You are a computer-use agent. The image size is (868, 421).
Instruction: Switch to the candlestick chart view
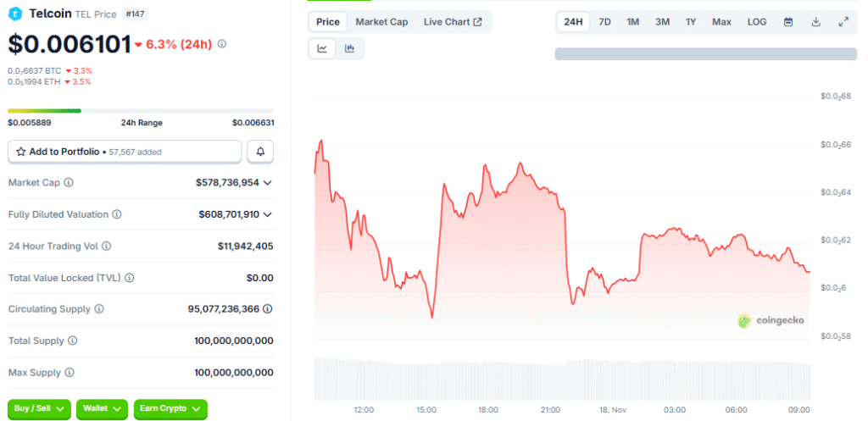[x=349, y=49]
